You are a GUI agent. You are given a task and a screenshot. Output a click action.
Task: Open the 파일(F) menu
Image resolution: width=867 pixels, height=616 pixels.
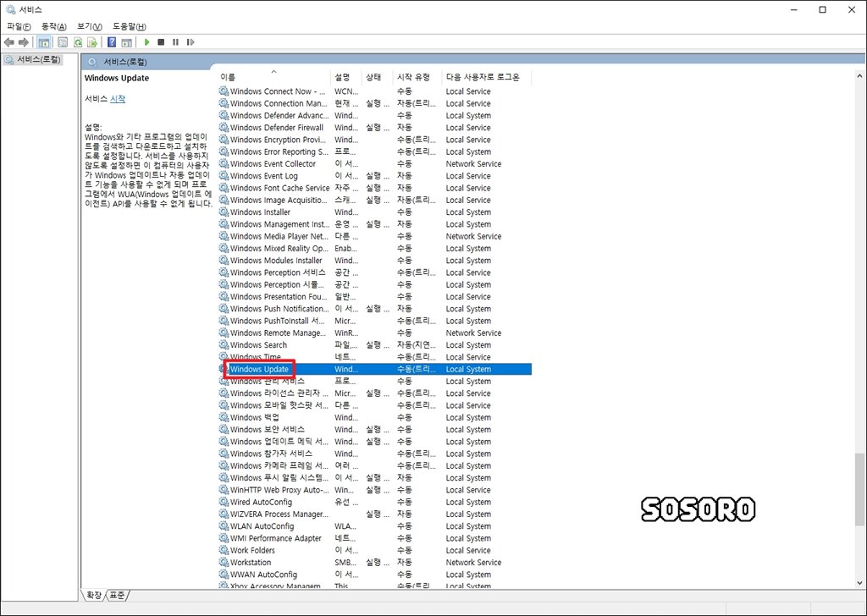pos(19,26)
